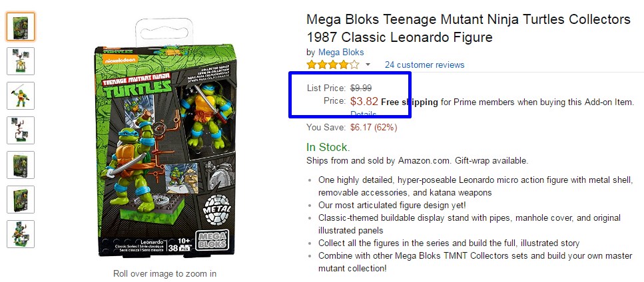The height and width of the screenshot is (282, 644).
Task: Click the 'Roll over image to zoom in' caption
Action: pyautogui.click(x=164, y=273)
